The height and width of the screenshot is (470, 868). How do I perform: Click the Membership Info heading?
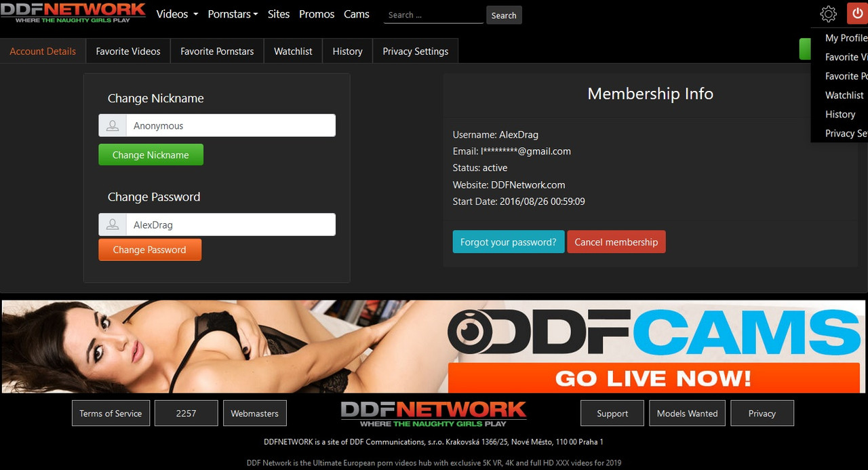point(650,94)
